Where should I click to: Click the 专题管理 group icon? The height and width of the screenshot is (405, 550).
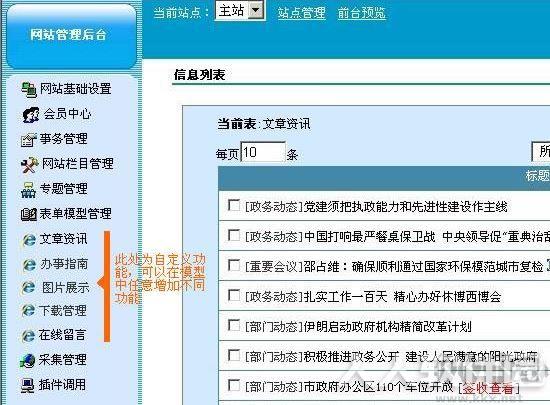coord(28,190)
